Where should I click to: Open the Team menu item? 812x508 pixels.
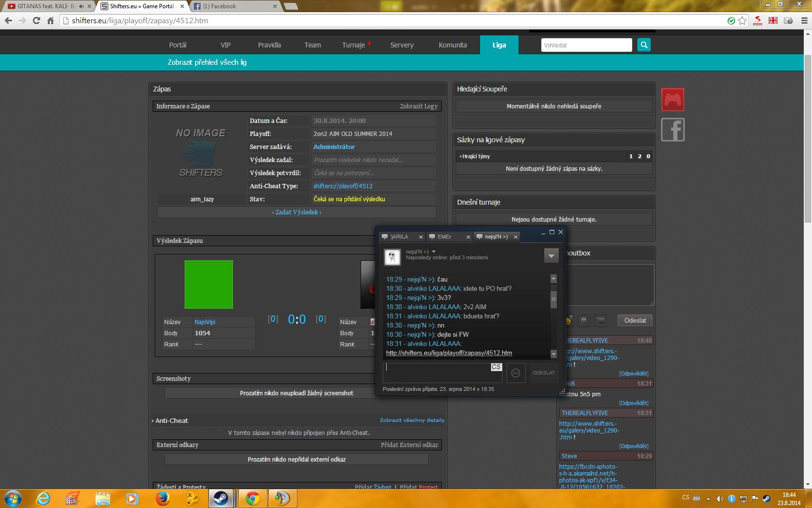click(313, 45)
